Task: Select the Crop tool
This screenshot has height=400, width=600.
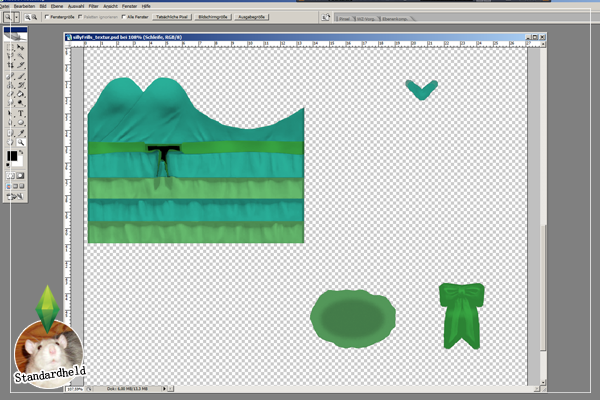Action: pos(10,65)
